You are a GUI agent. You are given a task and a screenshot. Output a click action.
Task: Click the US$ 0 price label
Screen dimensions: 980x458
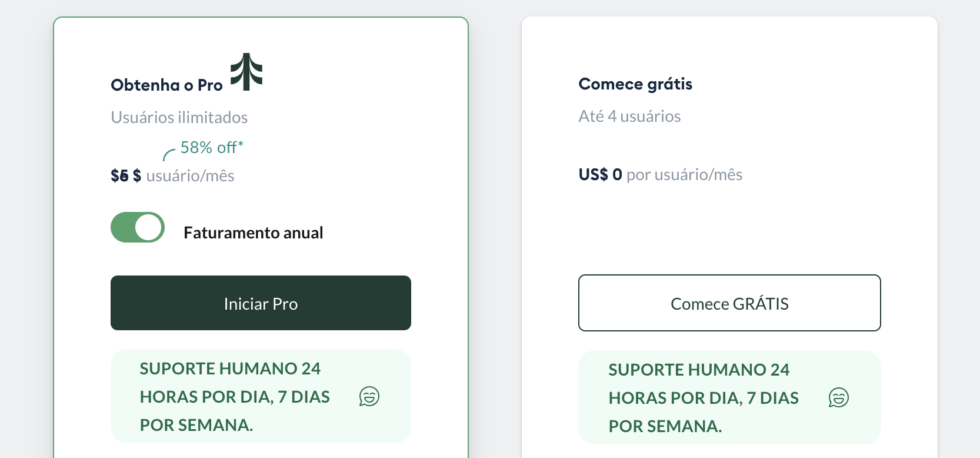tap(599, 174)
